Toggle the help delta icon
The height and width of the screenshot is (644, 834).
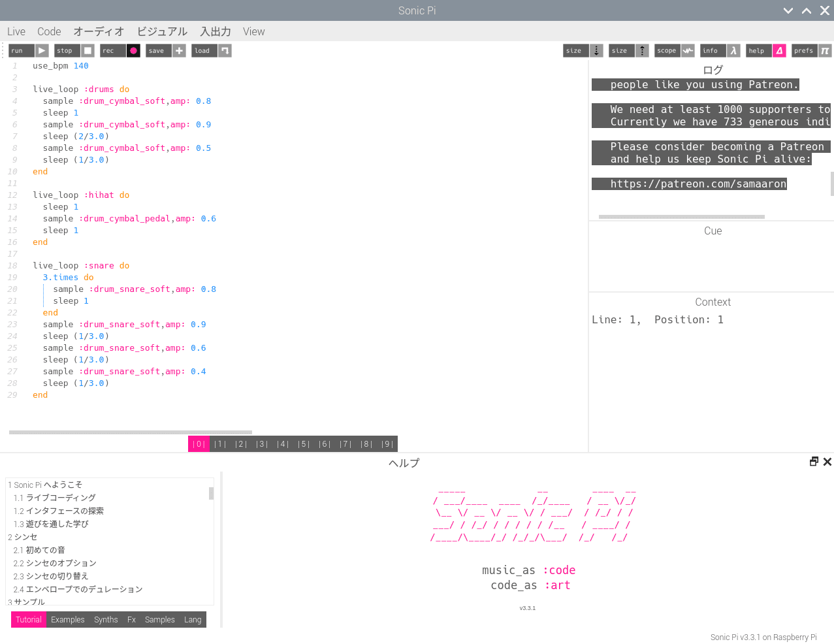pos(779,51)
